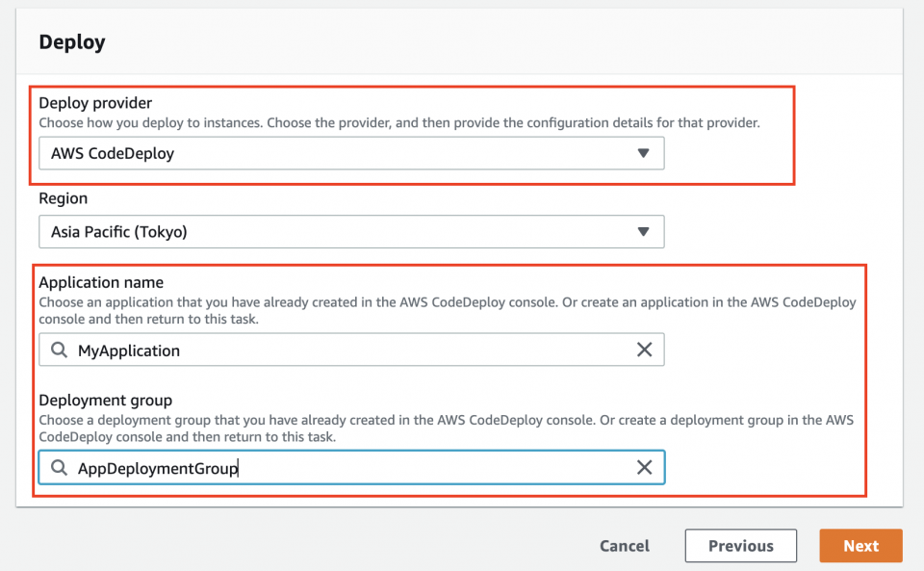
Task: Go back using the Previous button
Action: click(x=740, y=545)
